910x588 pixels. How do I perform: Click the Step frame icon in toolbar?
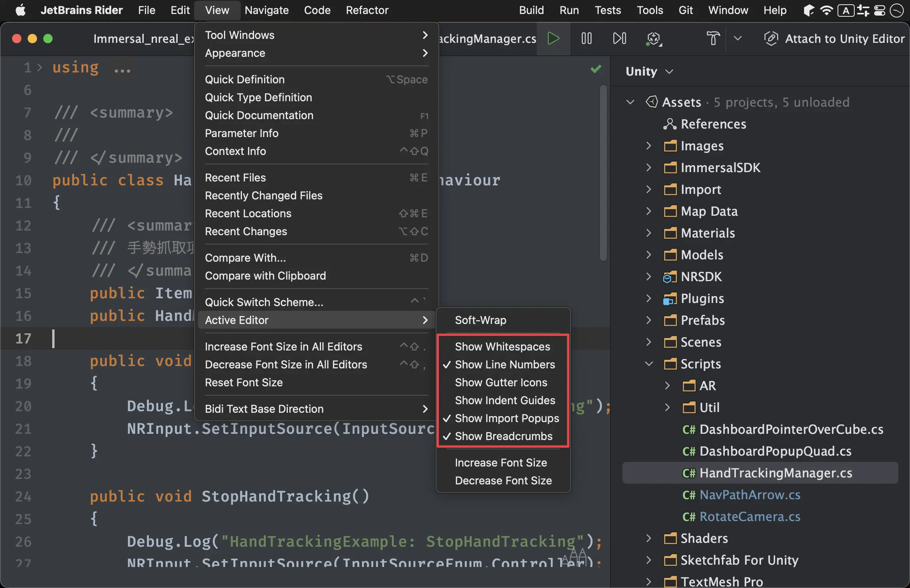click(619, 39)
